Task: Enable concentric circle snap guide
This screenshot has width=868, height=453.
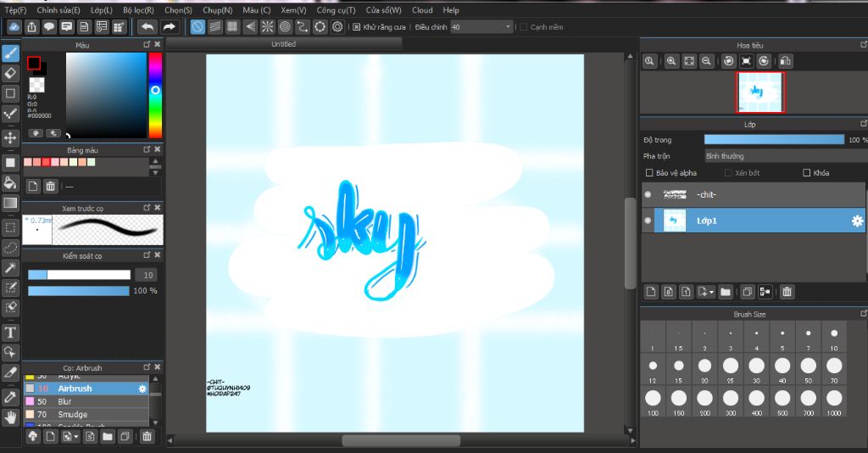Action: coord(285,26)
